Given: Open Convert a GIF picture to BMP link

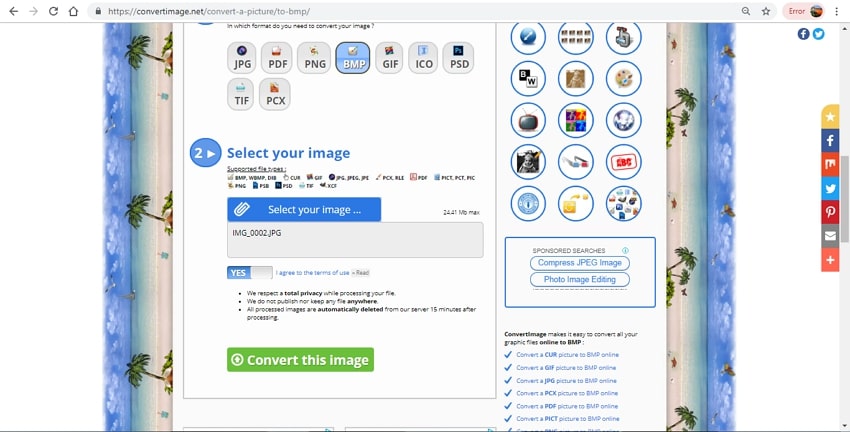Looking at the screenshot, I should 566,367.
